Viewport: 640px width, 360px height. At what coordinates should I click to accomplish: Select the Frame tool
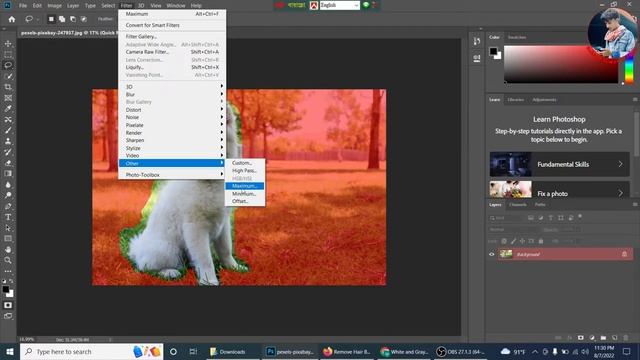[8, 98]
